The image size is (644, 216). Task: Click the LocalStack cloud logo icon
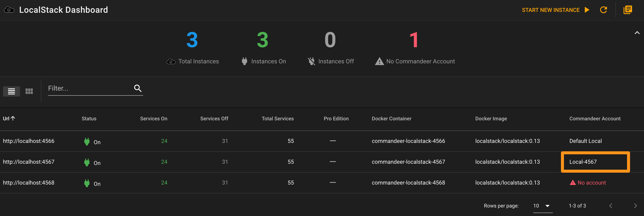coord(9,10)
